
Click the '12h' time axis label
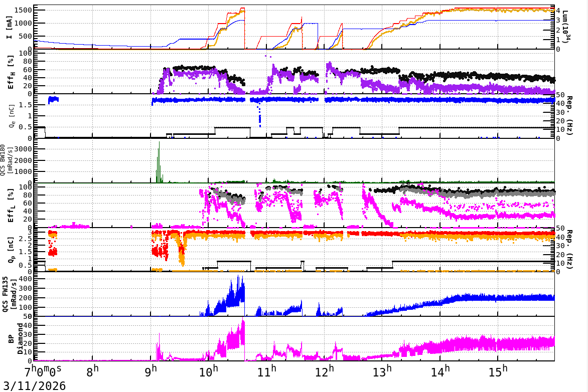tap(324, 371)
